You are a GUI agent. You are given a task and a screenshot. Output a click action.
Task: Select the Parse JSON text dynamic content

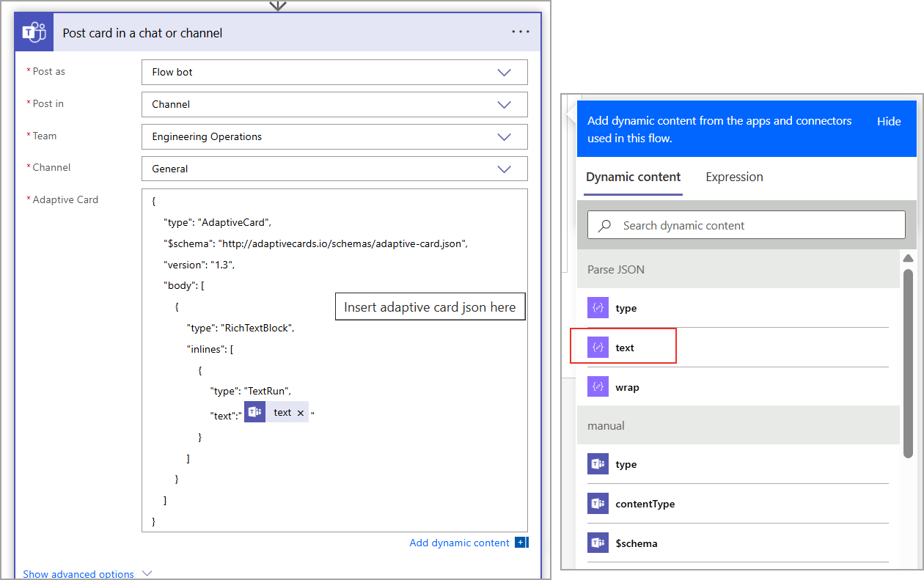pos(624,348)
